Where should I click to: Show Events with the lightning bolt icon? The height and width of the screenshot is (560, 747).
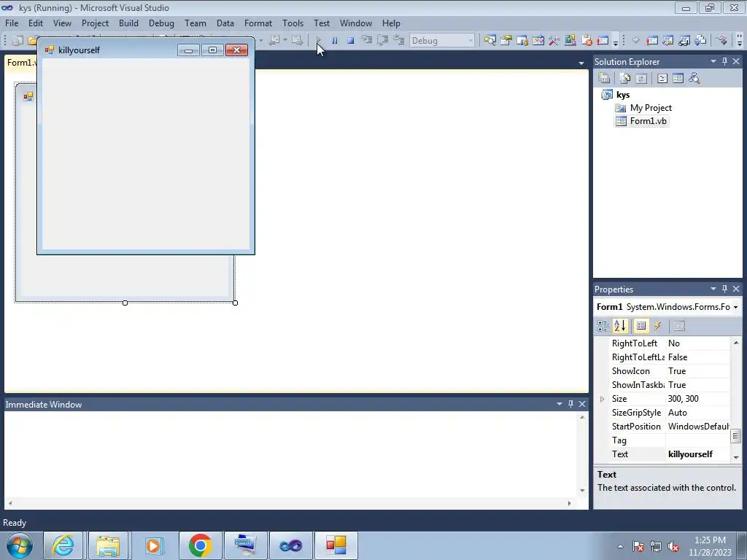tap(658, 326)
